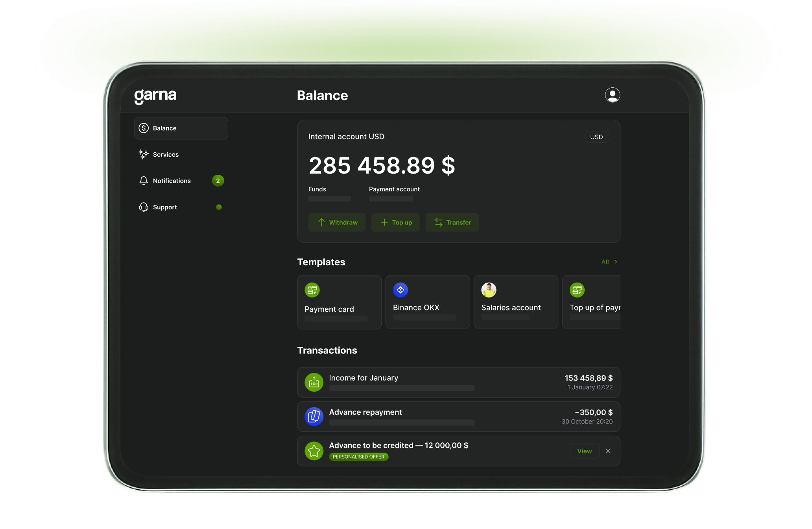Click the Top up of payment template icon
The height and width of the screenshot is (529, 812).
[x=577, y=290]
